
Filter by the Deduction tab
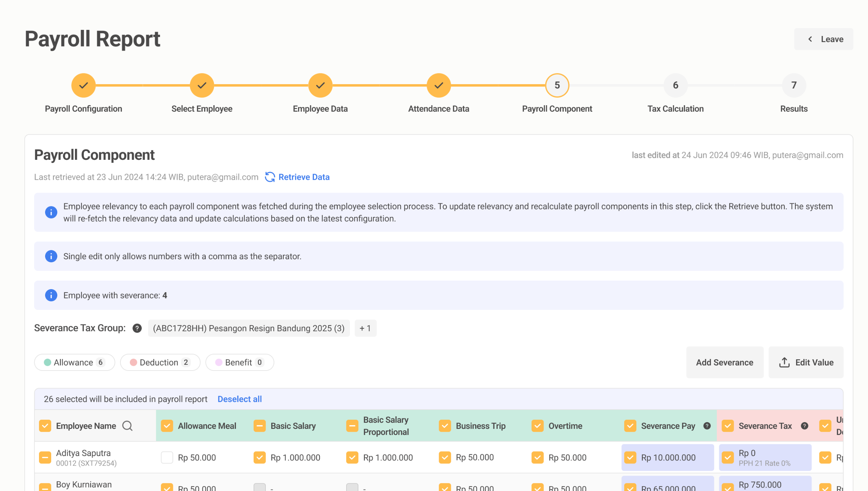coord(160,362)
